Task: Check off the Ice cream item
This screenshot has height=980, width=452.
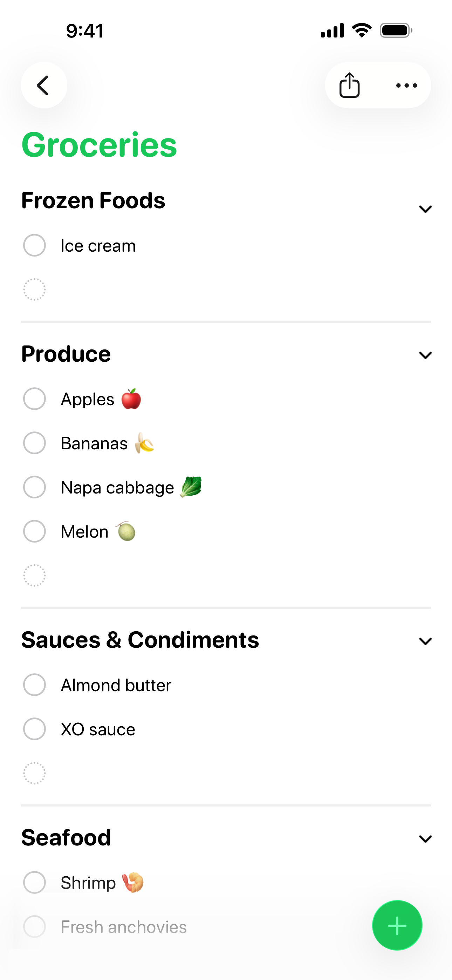Action: (34, 245)
